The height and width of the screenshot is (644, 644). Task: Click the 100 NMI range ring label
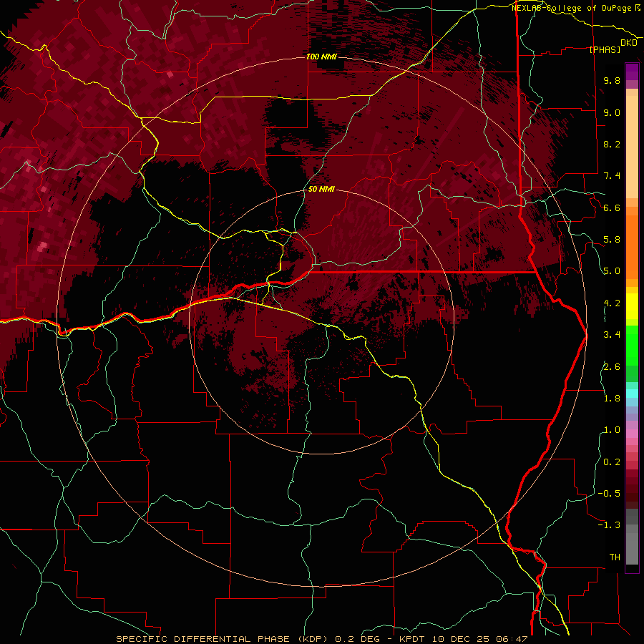coord(321,57)
